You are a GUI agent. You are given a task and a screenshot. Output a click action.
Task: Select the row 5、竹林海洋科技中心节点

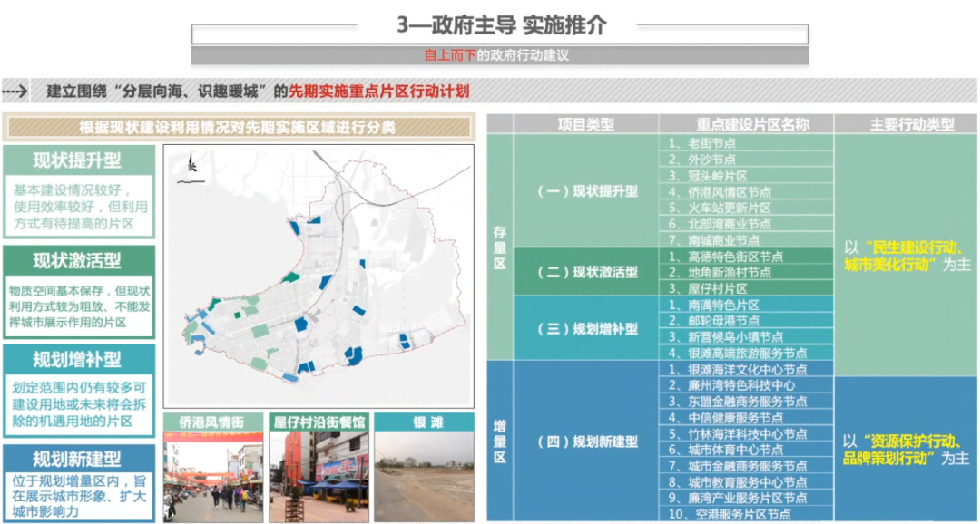(x=746, y=434)
